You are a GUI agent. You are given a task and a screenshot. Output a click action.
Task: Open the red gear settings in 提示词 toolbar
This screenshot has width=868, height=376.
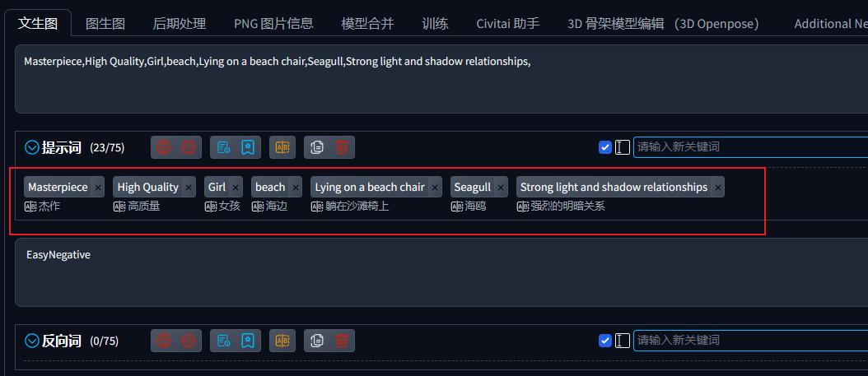(189, 147)
